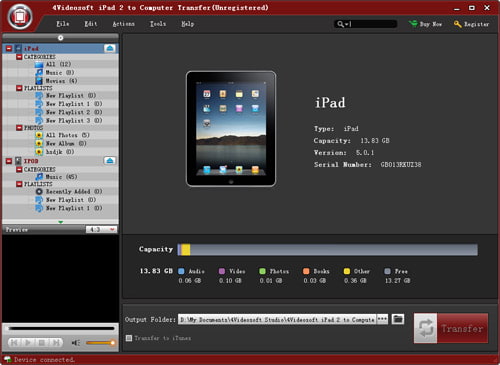Image resolution: width=500 pixels, height=365 pixels.
Task: Open the Help menu
Action: pos(187,24)
